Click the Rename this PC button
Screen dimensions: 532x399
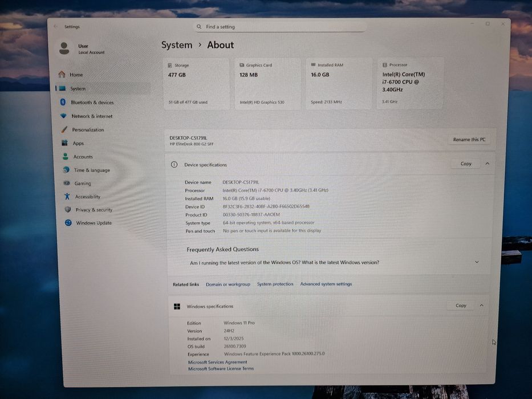469,140
